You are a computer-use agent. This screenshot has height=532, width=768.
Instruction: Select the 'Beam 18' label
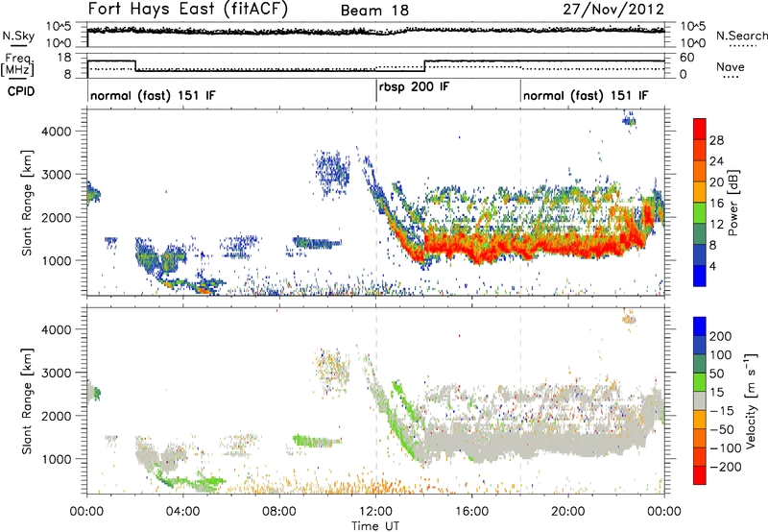tap(374, 11)
